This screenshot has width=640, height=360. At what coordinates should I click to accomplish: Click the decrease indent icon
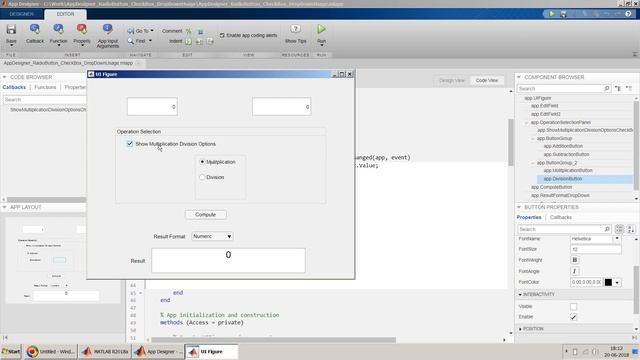[x=210, y=41]
